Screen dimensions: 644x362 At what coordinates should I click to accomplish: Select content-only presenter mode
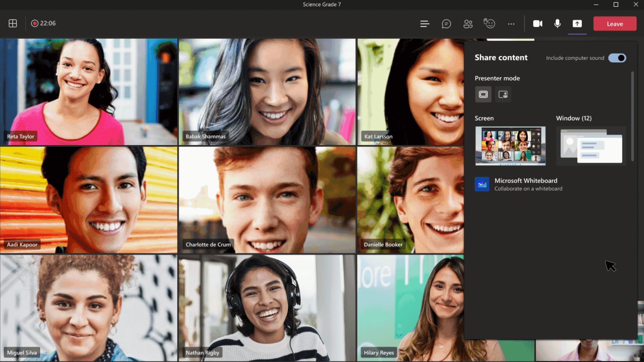coord(483,95)
